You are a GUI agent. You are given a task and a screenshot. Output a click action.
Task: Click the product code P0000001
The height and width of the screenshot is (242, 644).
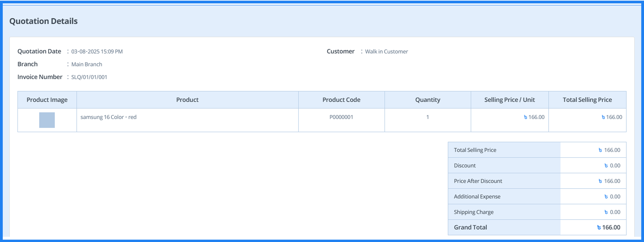tap(341, 117)
